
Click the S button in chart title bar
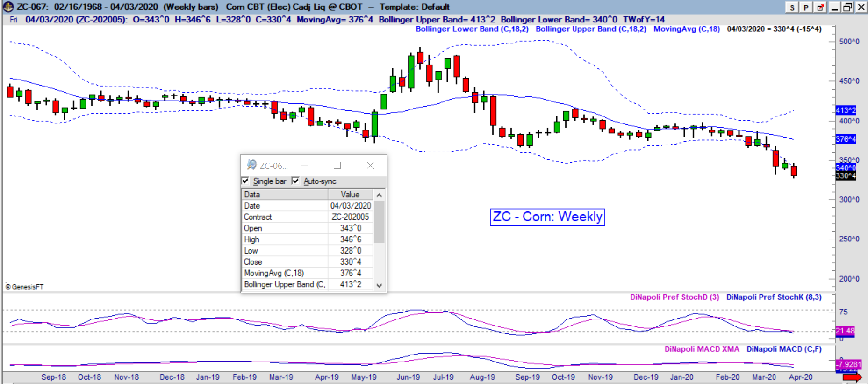pos(792,7)
